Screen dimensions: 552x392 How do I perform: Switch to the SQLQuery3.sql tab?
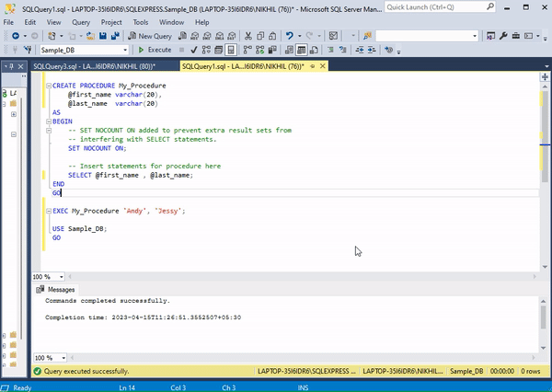tap(92, 66)
